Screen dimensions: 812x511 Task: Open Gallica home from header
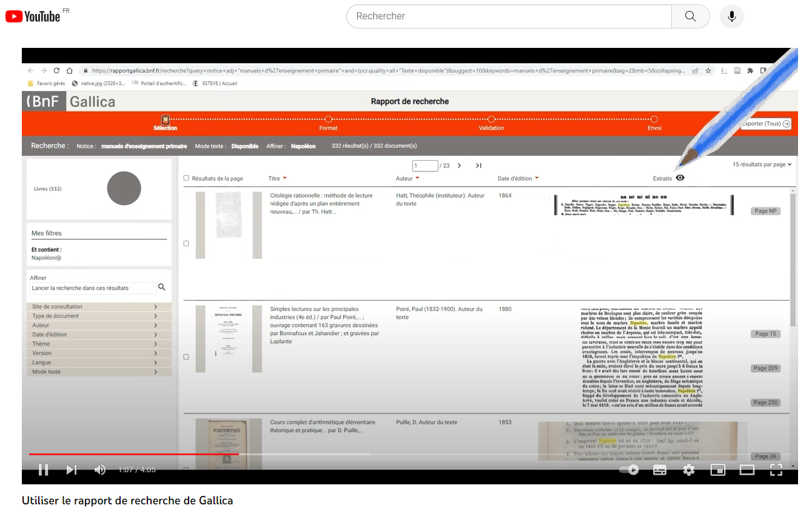tap(92, 101)
